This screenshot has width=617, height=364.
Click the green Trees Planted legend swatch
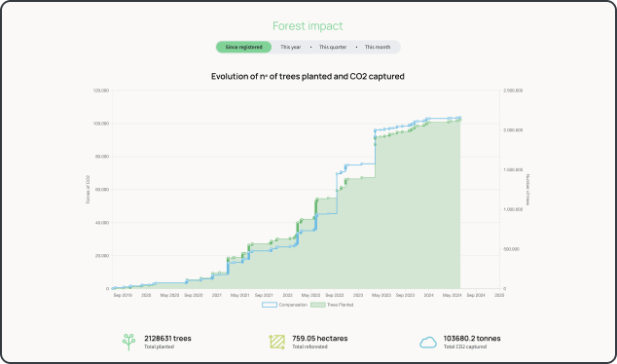click(318, 305)
